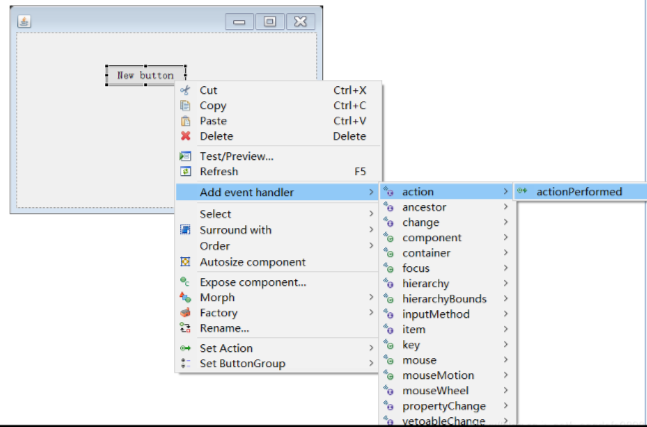Click the Refresh icon

[185, 171]
